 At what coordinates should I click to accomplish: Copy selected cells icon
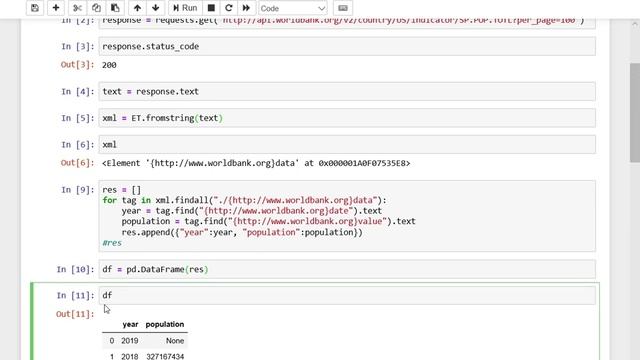coord(96,8)
